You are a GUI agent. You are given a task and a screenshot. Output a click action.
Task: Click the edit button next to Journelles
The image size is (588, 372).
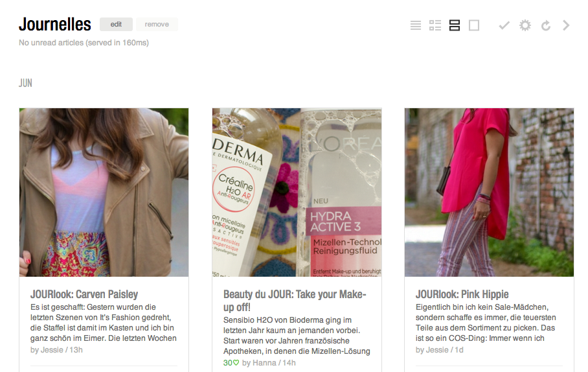click(116, 25)
